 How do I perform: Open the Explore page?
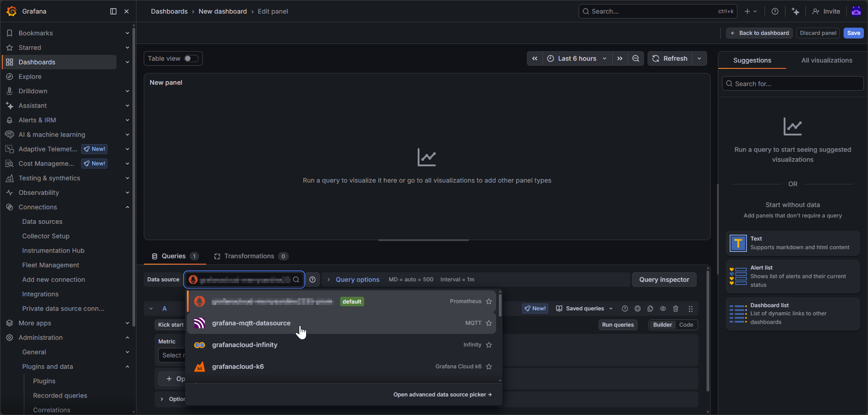coord(30,77)
